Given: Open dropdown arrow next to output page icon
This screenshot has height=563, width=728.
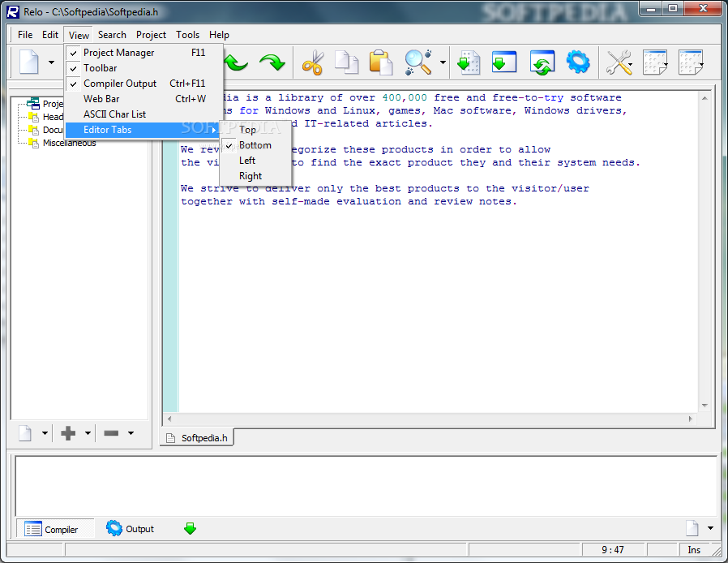Looking at the screenshot, I should [x=710, y=528].
